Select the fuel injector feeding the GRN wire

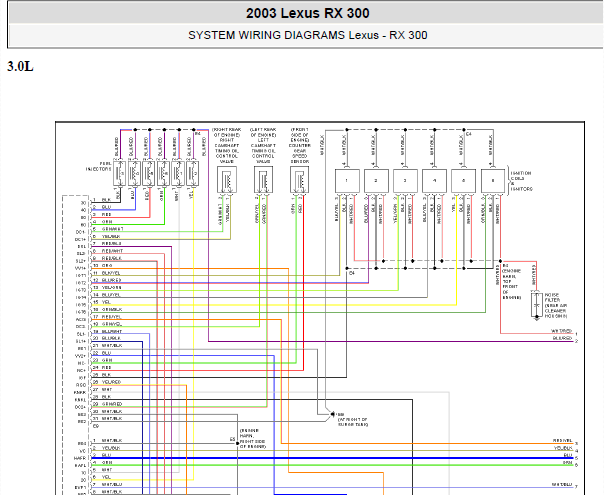163,173
